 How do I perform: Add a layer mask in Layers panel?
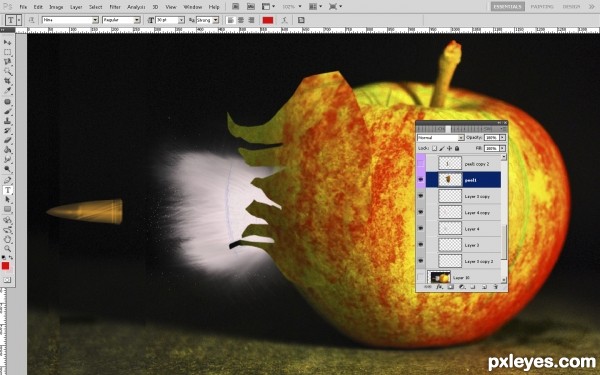(x=450, y=287)
